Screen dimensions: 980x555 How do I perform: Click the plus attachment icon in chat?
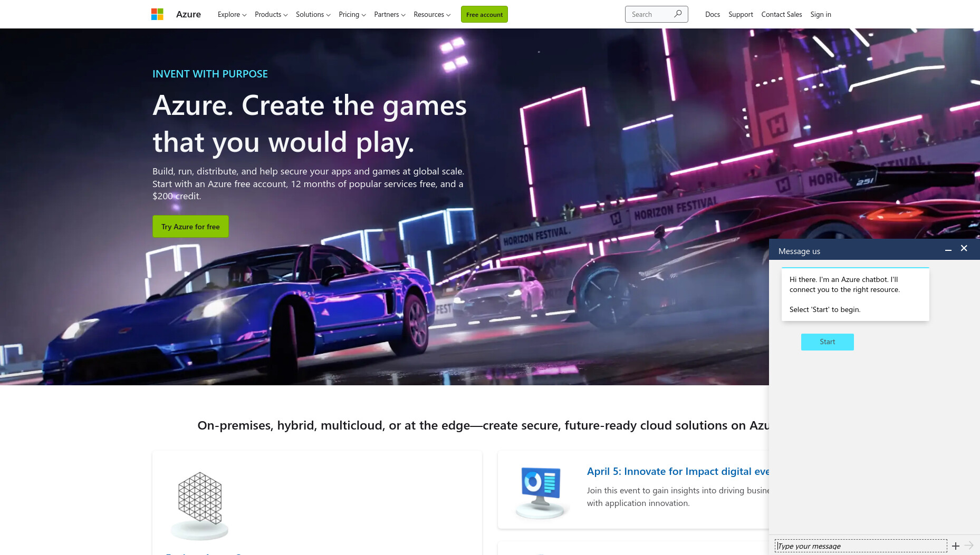point(956,546)
